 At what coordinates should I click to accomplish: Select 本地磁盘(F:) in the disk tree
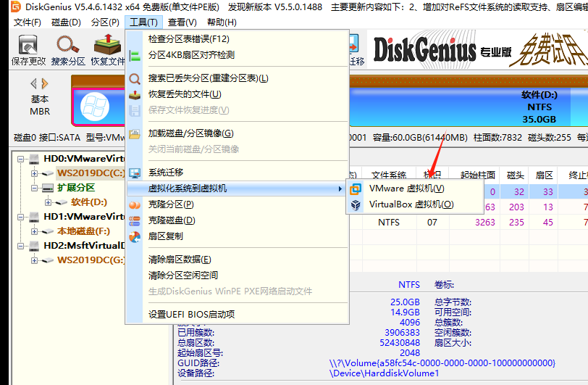pyautogui.click(x=83, y=231)
